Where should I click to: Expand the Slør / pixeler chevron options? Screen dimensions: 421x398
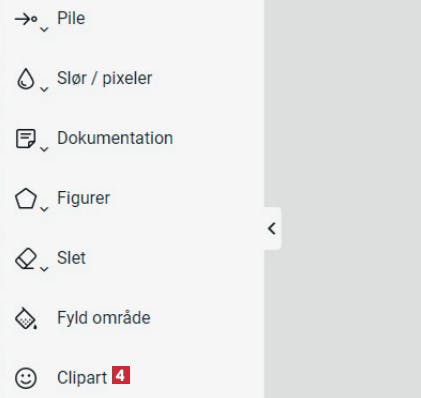[44, 89]
